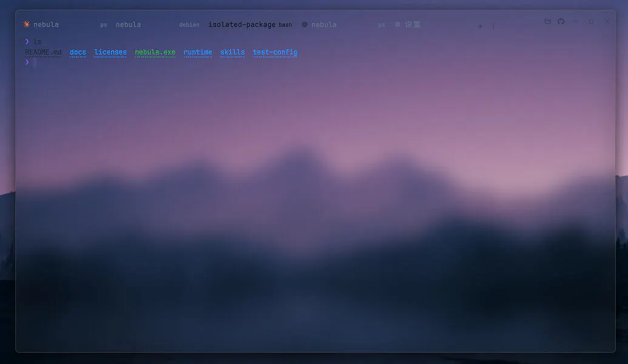Screen dimensions: 628x364
Task: Click the typed ls command text
Action: pos(37,42)
